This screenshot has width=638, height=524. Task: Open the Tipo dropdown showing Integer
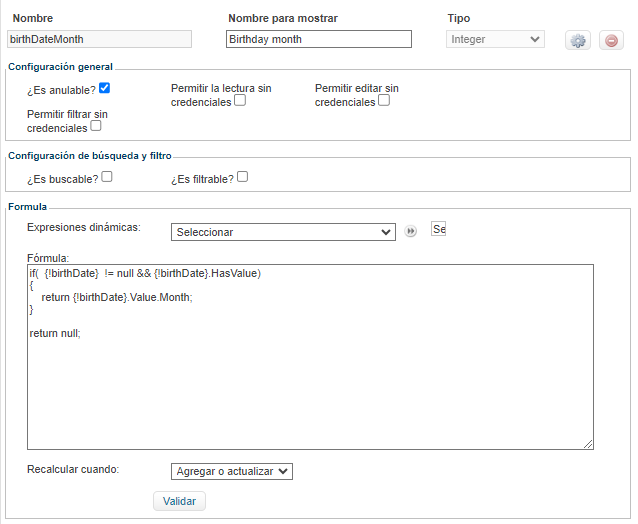click(495, 40)
